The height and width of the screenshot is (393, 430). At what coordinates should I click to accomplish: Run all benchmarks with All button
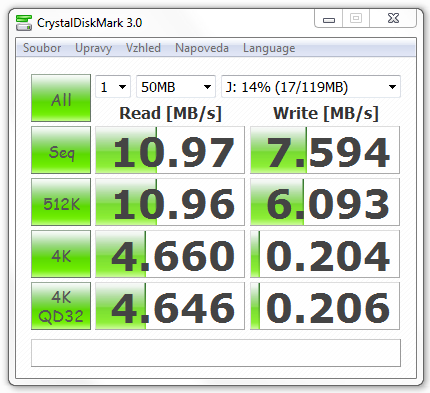pos(61,98)
